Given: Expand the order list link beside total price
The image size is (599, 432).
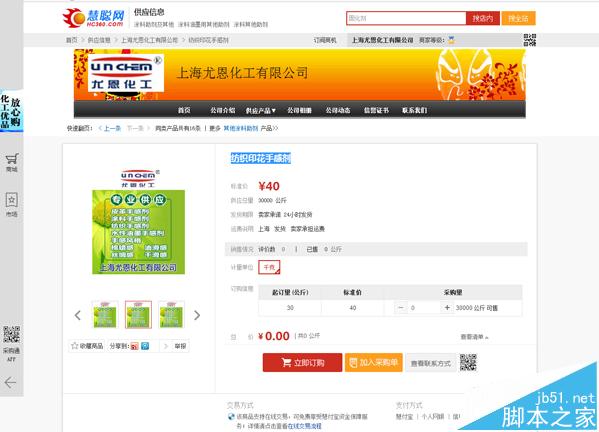Looking at the screenshot, I should [x=474, y=337].
